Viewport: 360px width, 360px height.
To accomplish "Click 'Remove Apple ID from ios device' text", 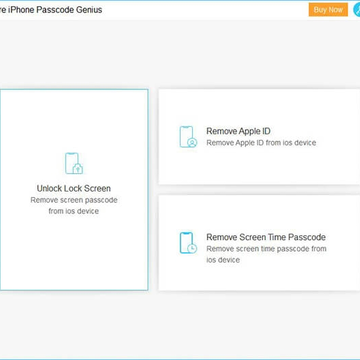I will point(261,143).
